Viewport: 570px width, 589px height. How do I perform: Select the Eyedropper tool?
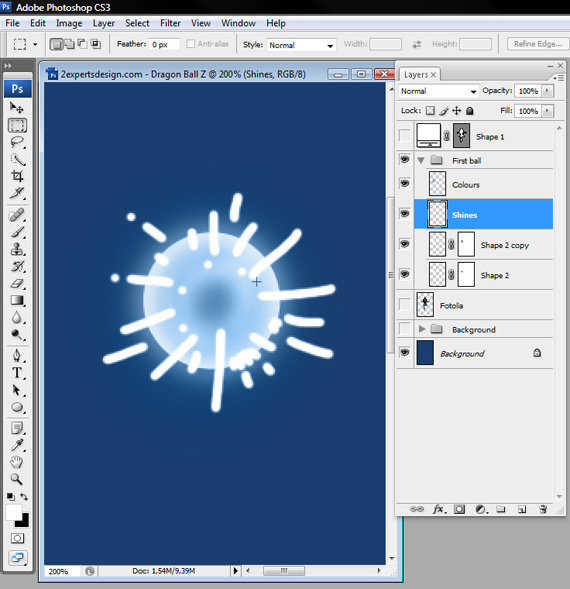(17, 445)
